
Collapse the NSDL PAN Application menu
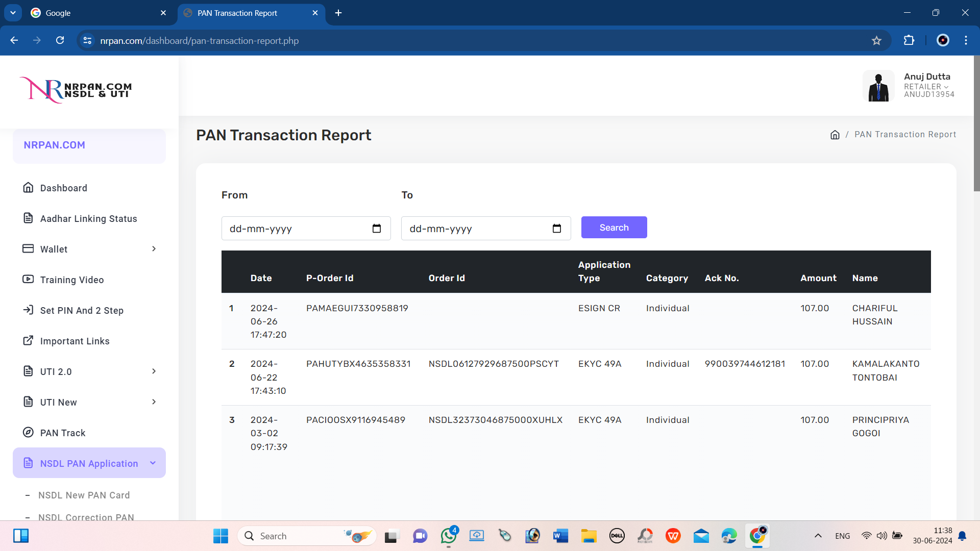click(x=153, y=463)
